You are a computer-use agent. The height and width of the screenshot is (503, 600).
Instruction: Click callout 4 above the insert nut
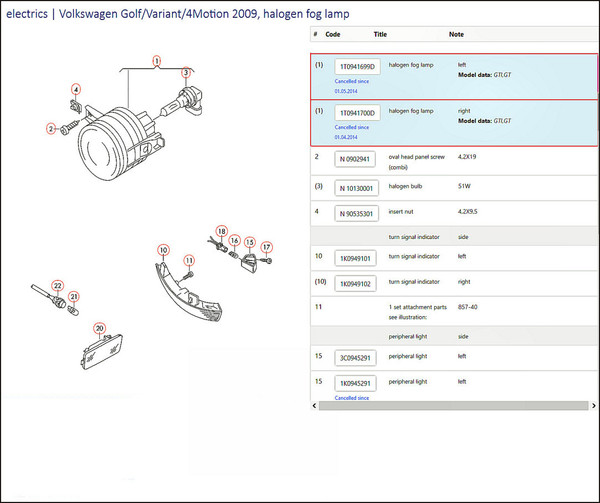pos(75,90)
